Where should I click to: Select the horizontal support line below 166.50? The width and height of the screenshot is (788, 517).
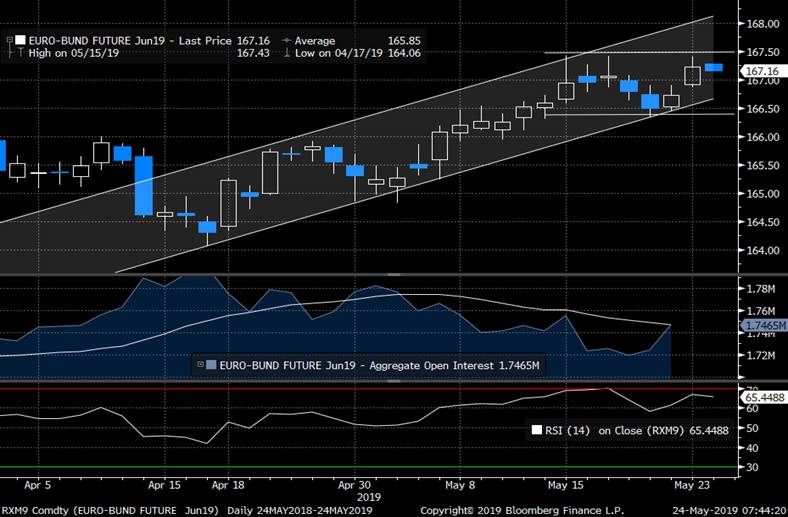tap(639, 115)
